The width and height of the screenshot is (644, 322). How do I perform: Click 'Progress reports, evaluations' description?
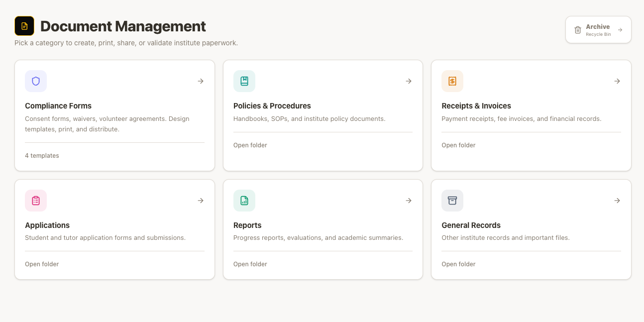[319, 238]
